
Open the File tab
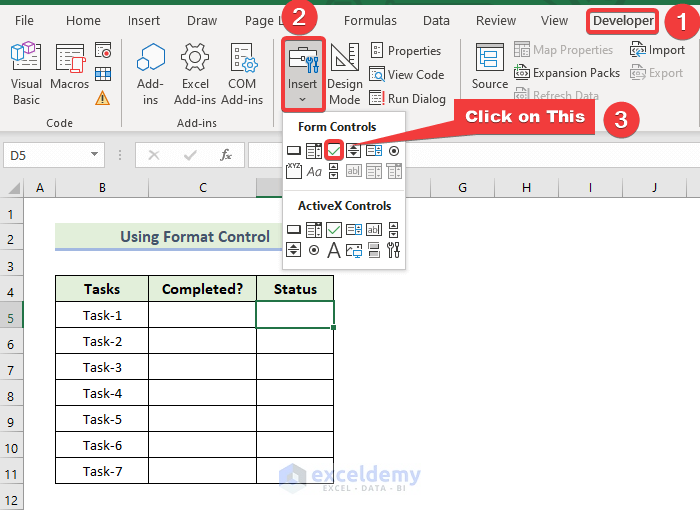point(24,21)
